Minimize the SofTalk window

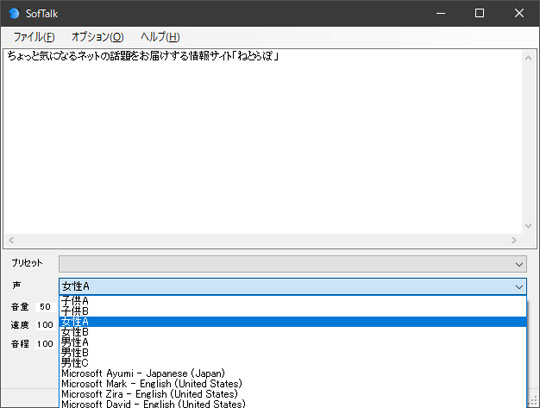coord(441,13)
